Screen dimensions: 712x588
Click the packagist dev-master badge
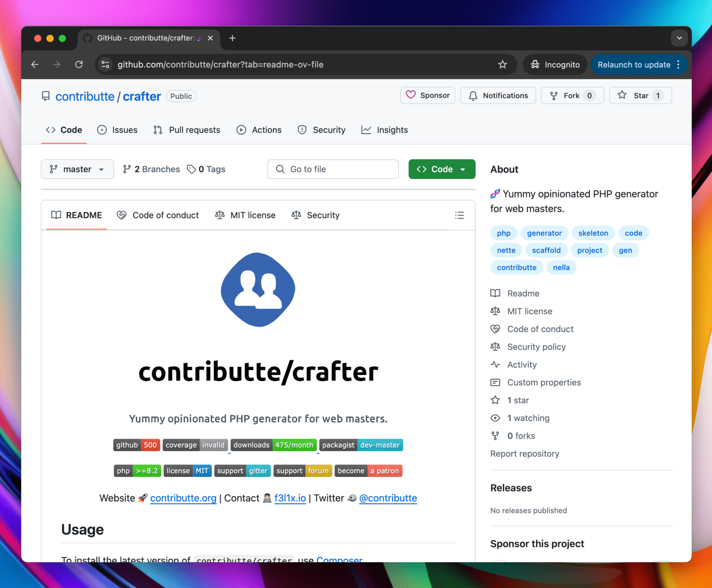(x=361, y=445)
